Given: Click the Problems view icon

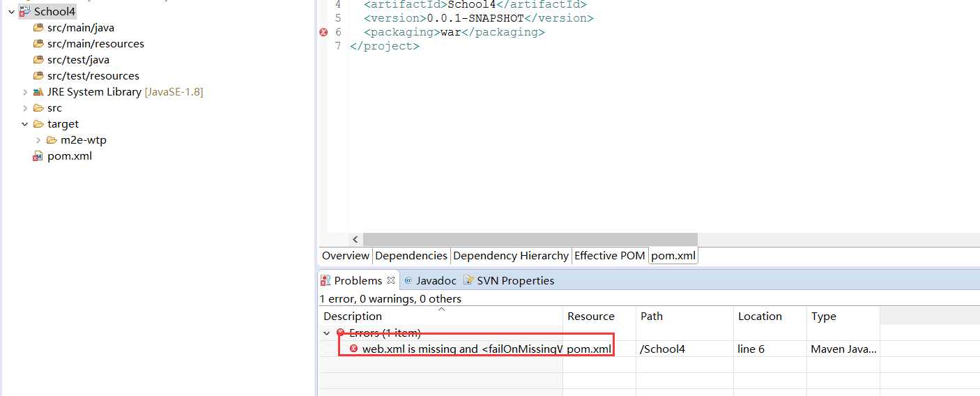Looking at the screenshot, I should [x=325, y=280].
